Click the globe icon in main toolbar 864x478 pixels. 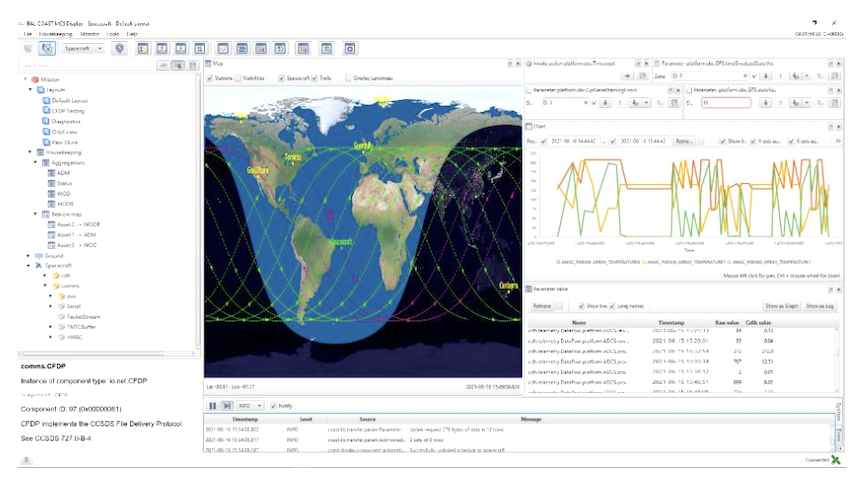[47, 48]
